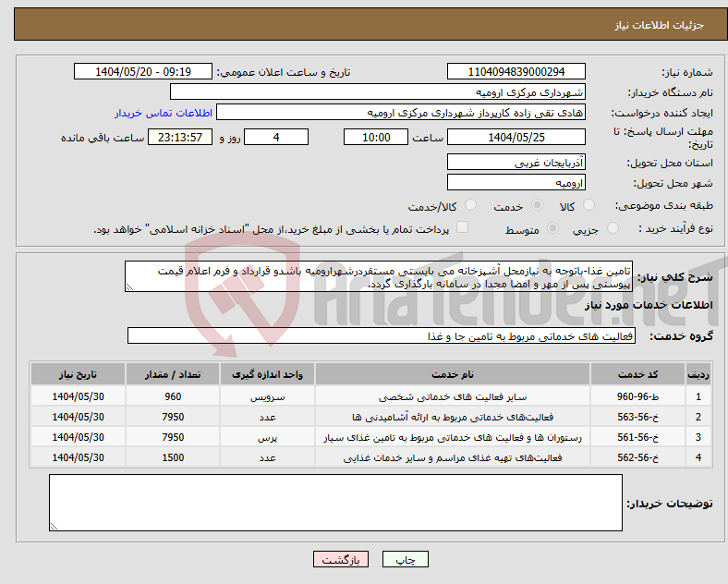Select the کالا radio button
728x584 pixels.
tap(588, 205)
